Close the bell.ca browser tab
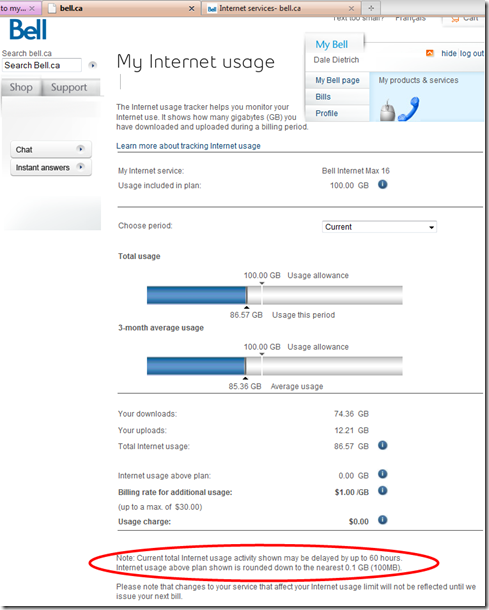Screen dimensions: 489x610 191,8
